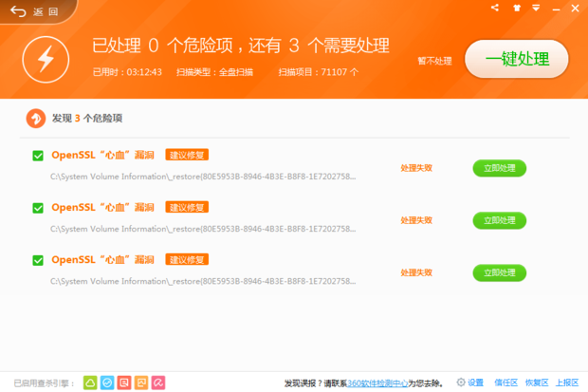The image size is (588, 392).
Task: Click 暂不处理 to skip handling
Action: pyautogui.click(x=434, y=61)
